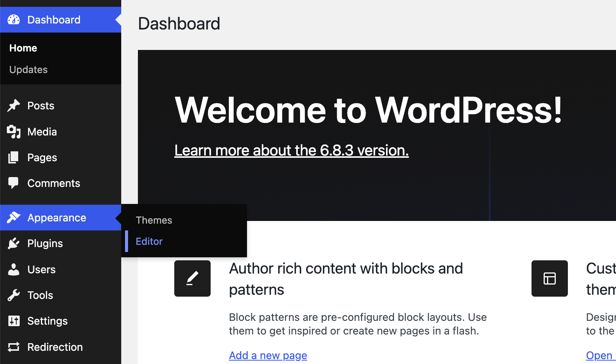616x364 pixels.
Task: Click the Welcome to WordPress banner
Action: [369, 110]
